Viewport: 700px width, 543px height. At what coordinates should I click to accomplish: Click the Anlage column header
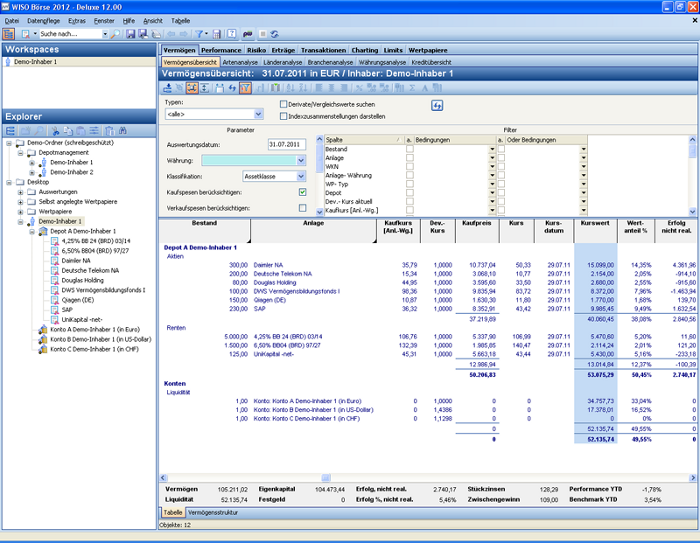pos(313,230)
